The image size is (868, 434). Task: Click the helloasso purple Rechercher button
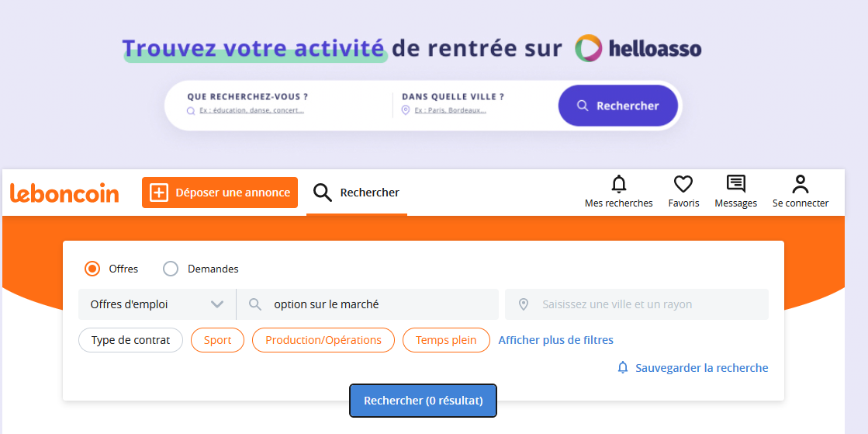pos(617,106)
